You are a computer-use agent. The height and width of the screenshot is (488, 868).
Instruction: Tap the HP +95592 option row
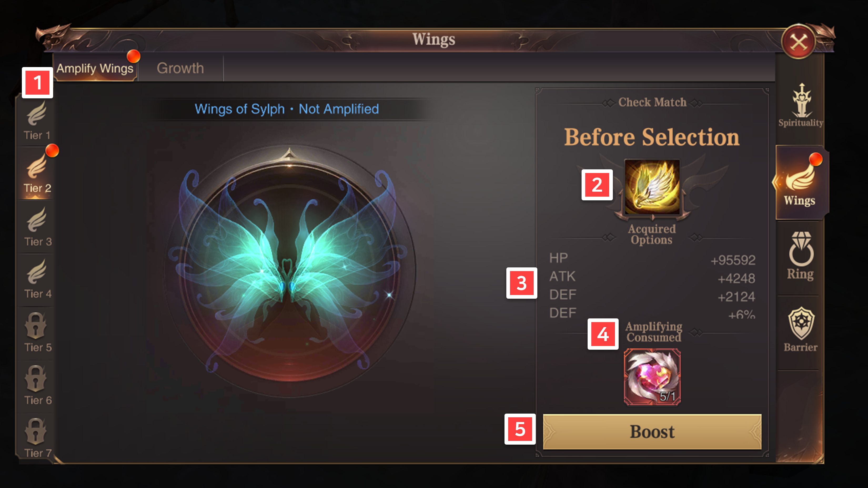click(652, 259)
